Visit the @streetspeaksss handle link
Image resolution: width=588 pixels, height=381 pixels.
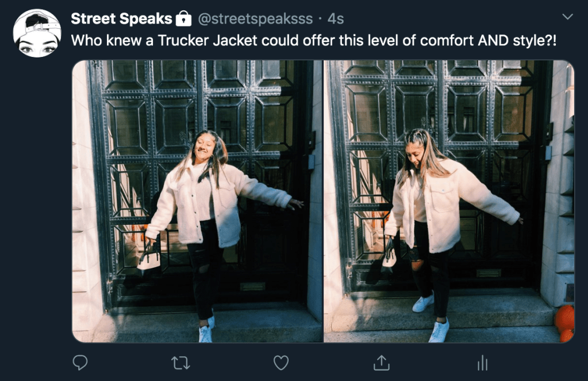pos(255,19)
